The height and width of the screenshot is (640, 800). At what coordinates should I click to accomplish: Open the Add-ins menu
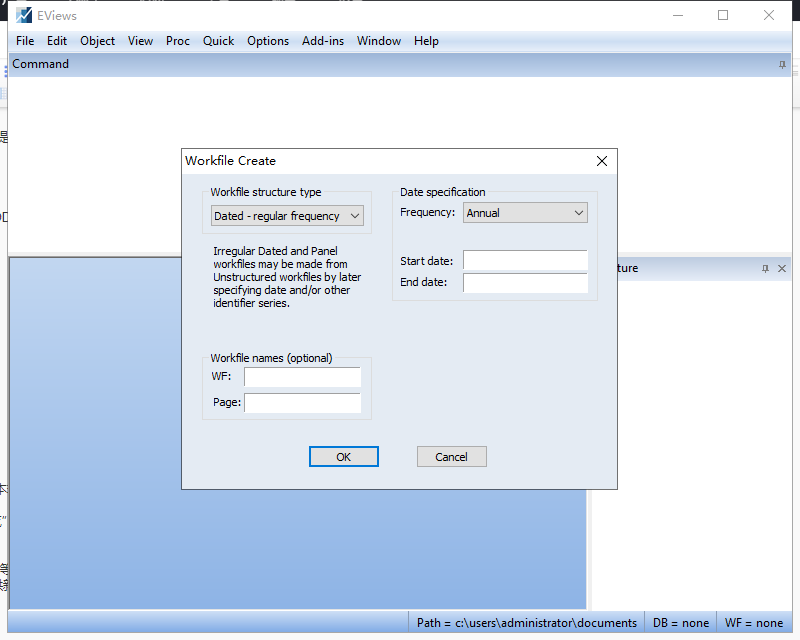point(322,41)
